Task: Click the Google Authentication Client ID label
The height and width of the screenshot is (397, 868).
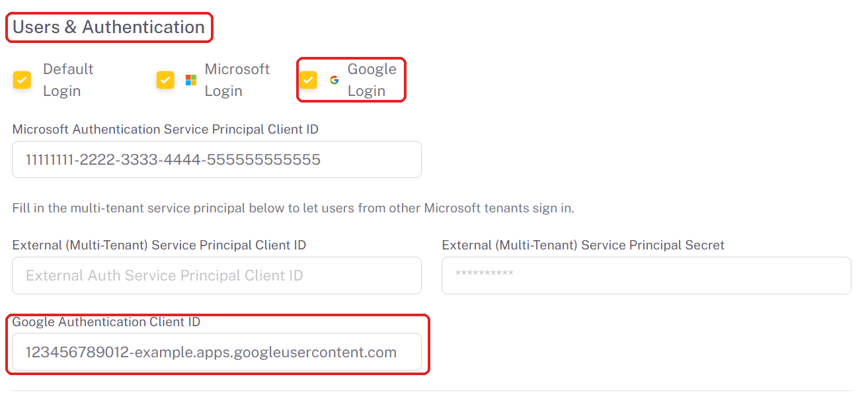Action: [x=106, y=322]
